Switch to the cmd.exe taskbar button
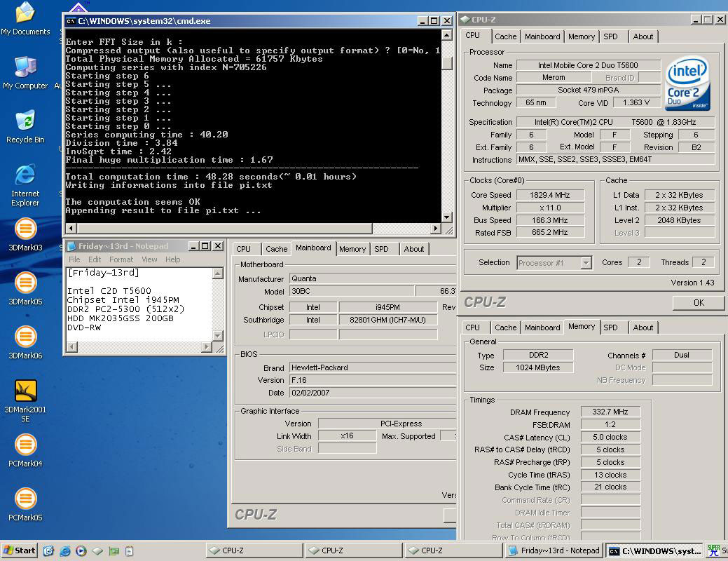 click(654, 550)
